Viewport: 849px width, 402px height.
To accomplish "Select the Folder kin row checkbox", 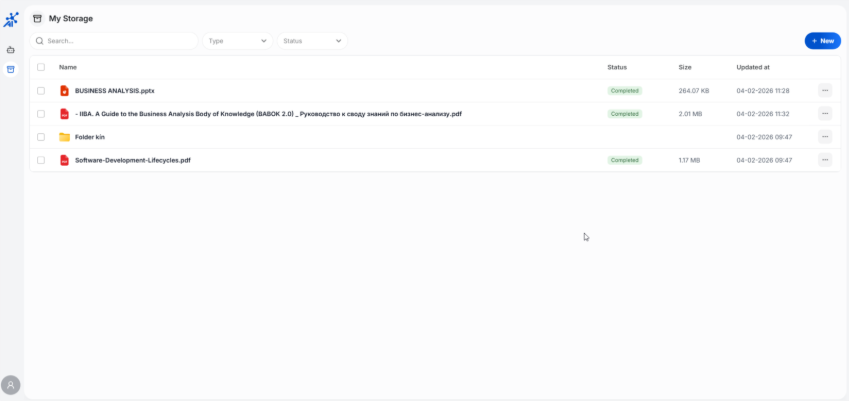I will tap(41, 137).
